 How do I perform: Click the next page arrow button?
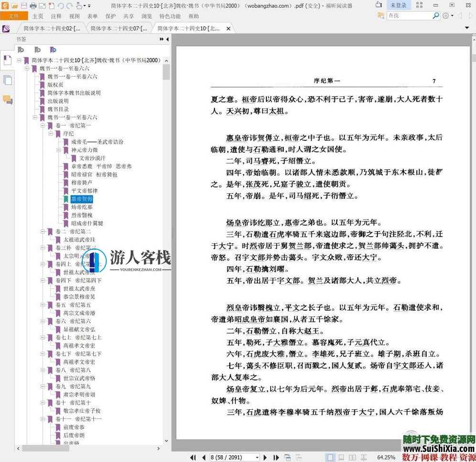pyautogui.click(x=266, y=457)
